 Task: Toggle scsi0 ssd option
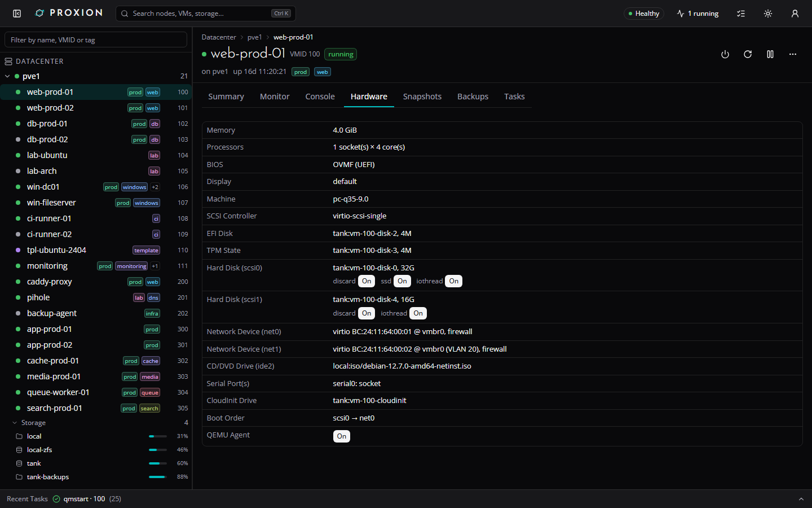[x=402, y=281]
